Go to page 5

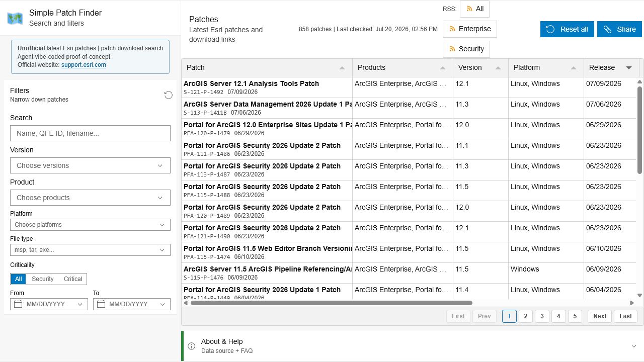point(575,316)
